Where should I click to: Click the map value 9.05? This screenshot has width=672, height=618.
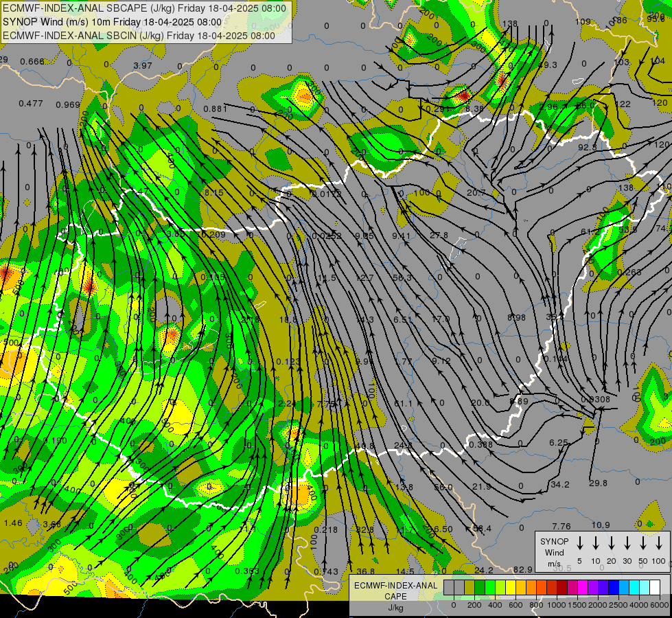click(x=364, y=236)
